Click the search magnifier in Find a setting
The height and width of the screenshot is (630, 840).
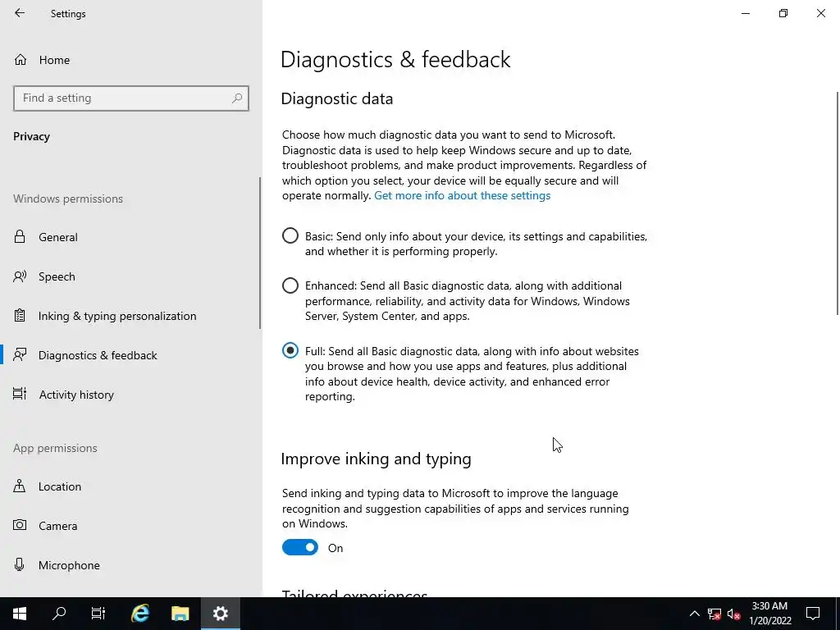(x=237, y=98)
